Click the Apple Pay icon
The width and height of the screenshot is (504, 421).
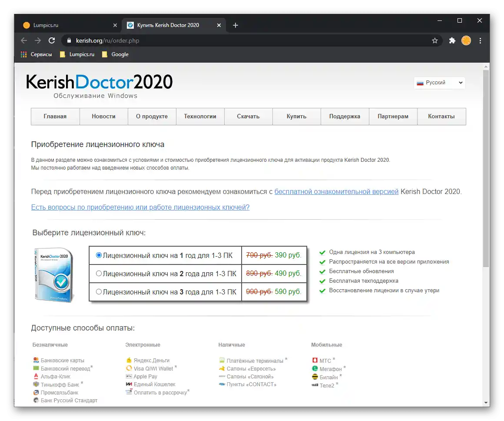click(x=129, y=376)
